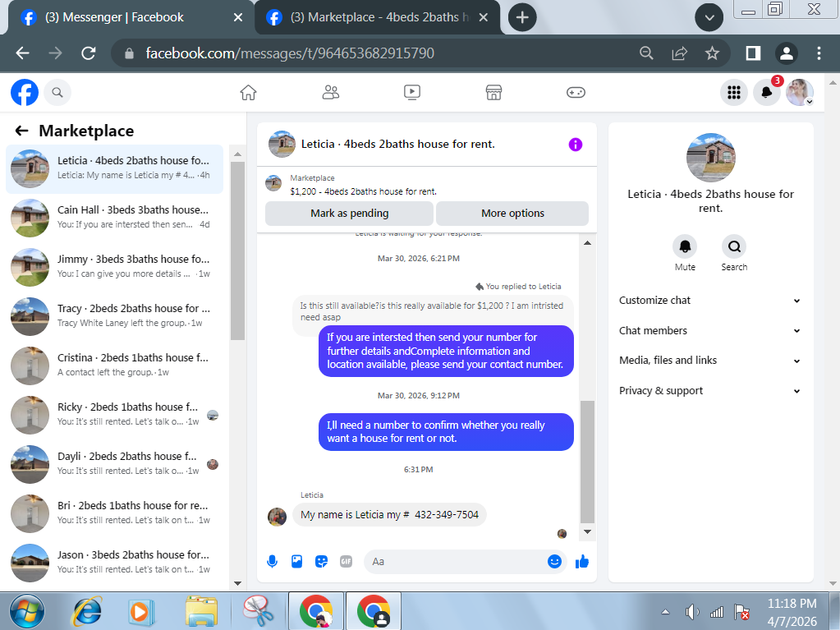Click browser back arrow
840x630 pixels.
pyautogui.click(x=22, y=53)
